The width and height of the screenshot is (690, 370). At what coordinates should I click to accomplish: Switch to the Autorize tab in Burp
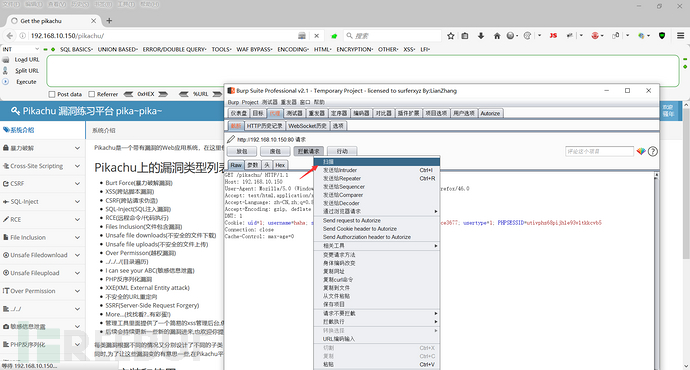click(x=490, y=113)
